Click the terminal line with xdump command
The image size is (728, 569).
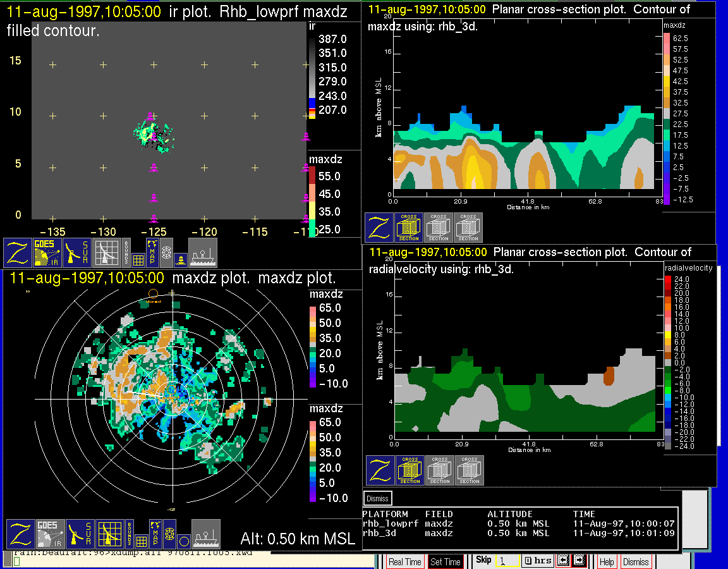[x=133, y=553]
